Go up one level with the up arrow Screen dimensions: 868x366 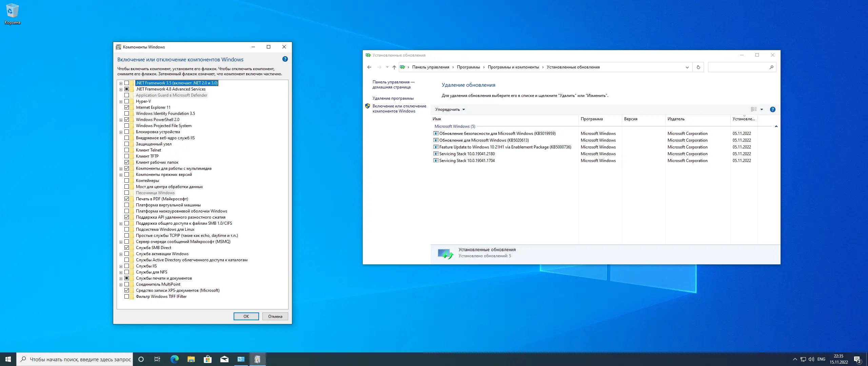tap(394, 67)
